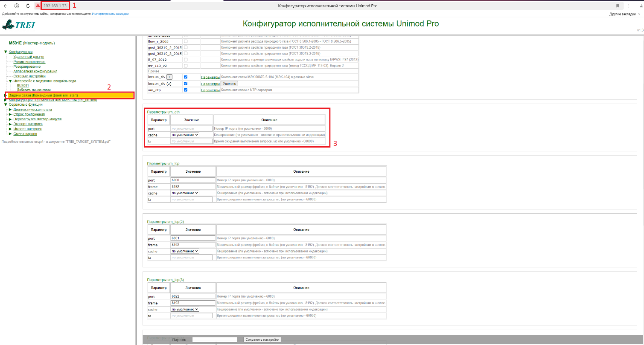Image resolution: width=644 pixels, height=345 pixels.
Task: Click the Пароль input field
Action: pyautogui.click(x=215, y=339)
